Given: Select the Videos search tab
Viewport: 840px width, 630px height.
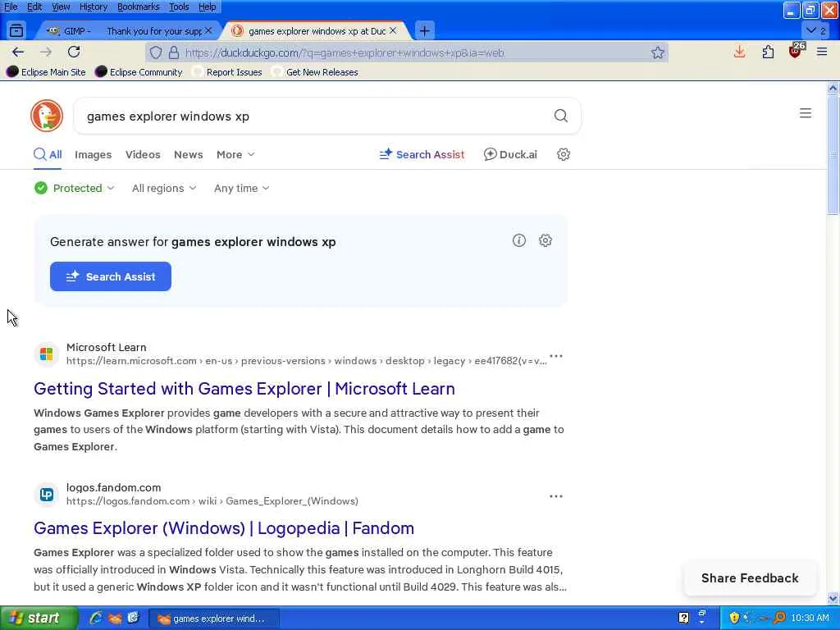Looking at the screenshot, I should point(143,154).
